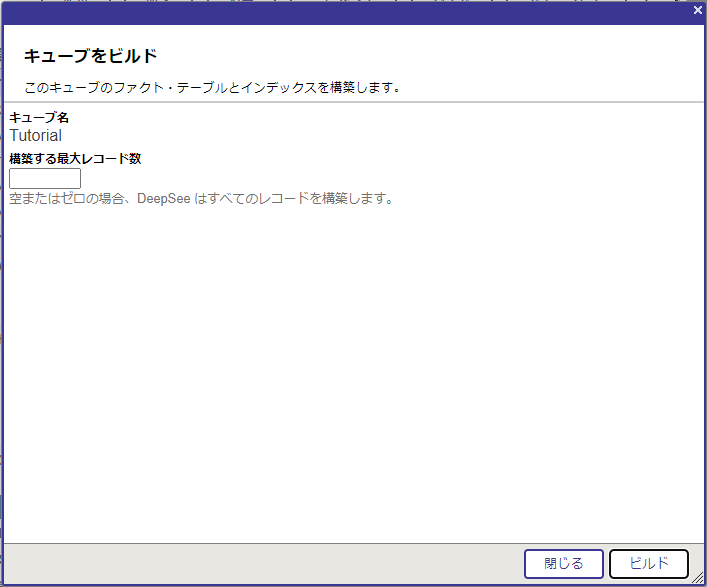Click the background page strip above dialog

(350, 1)
